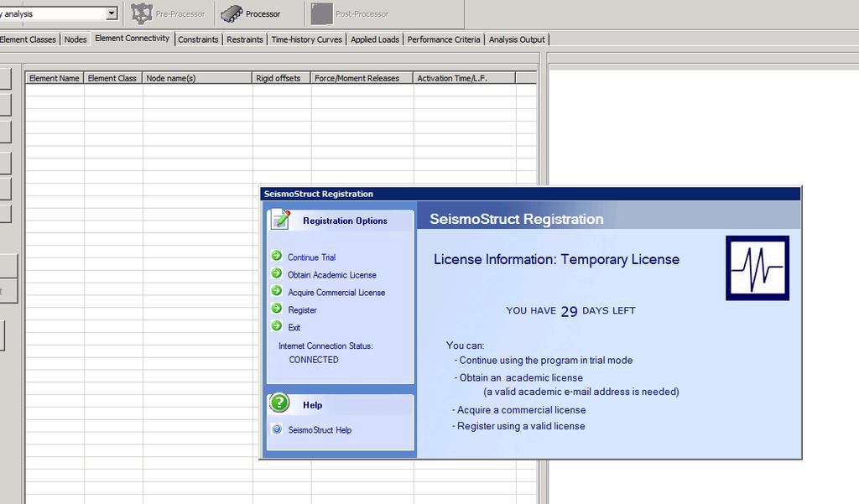Screen dimensions: 859x504
Task: Click the Pre-Processor gear icon
Action: [142, 13]
